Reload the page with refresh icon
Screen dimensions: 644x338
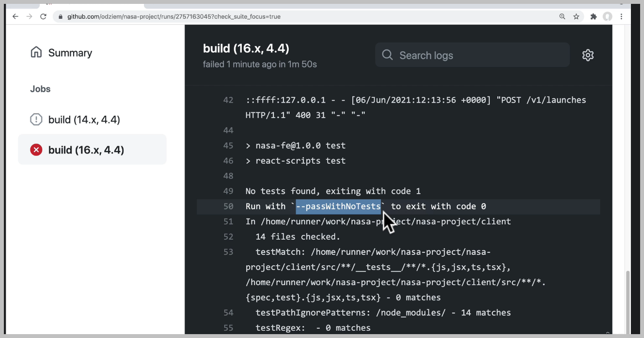pyautogui.click(x=43, y=16)
